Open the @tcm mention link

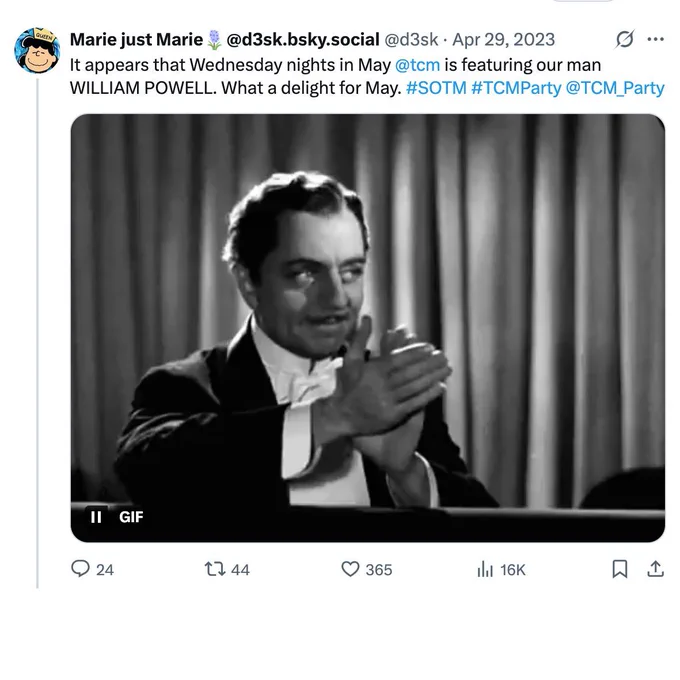[x=417, y=65]
